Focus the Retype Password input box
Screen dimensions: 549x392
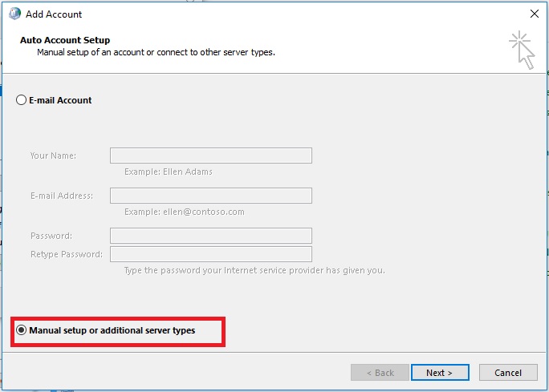211,254
